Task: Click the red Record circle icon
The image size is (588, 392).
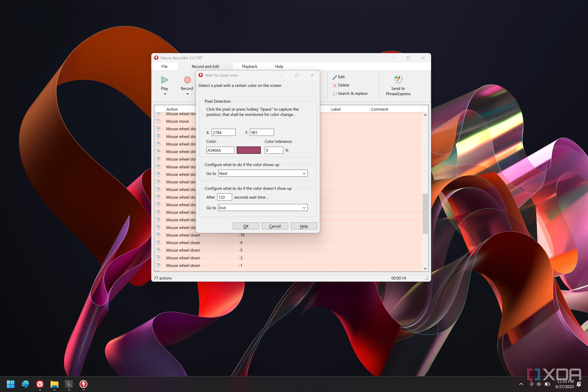Action: 187,80
